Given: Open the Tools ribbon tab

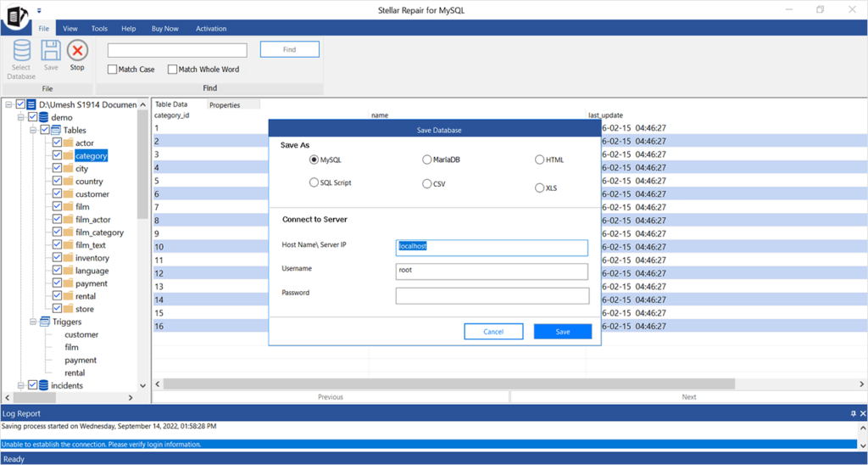Looking at the screenshot, I should click(x=100, y=29).
